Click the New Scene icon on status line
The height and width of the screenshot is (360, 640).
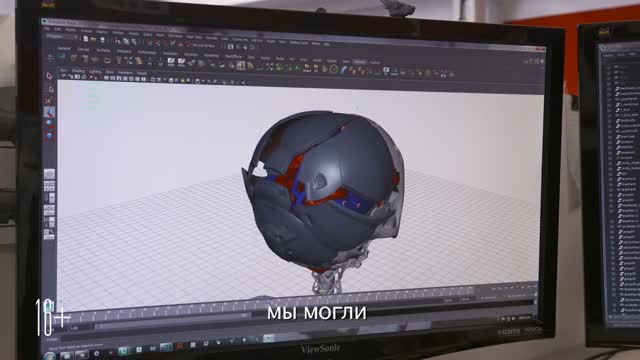pyautogui.click(x=86, y=39)
